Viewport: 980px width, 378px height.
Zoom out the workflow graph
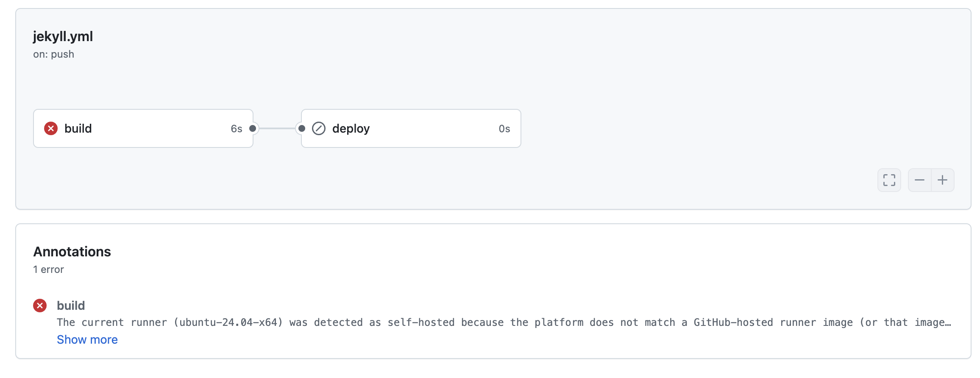919,180
